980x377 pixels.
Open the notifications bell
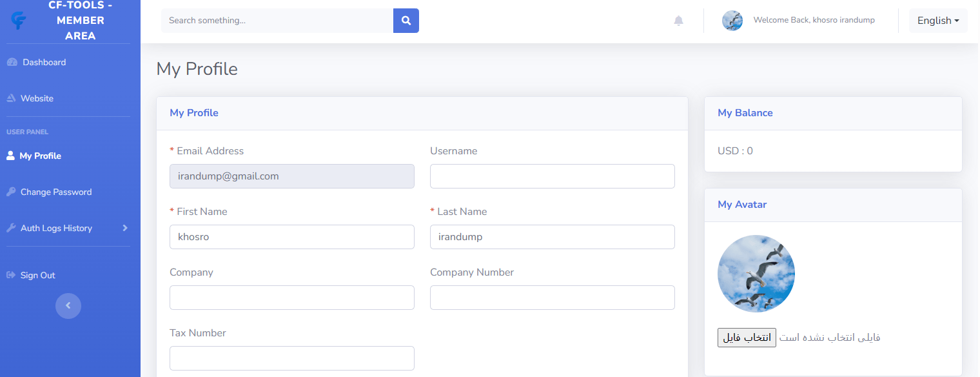click(x=678, y=21)
